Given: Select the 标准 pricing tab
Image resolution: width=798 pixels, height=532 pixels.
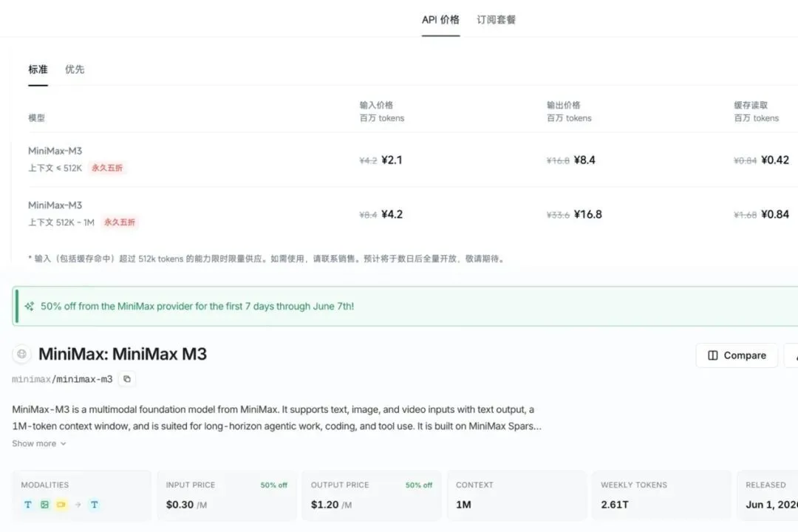Looking at the screenshot, I should [38, 69].
